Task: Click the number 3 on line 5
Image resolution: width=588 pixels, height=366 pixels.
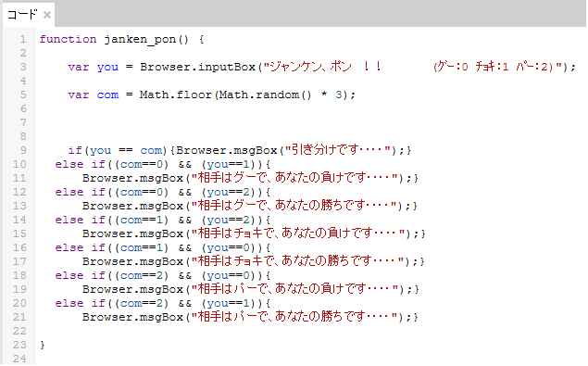Action: pyautogui.click(x=339, y=95)
